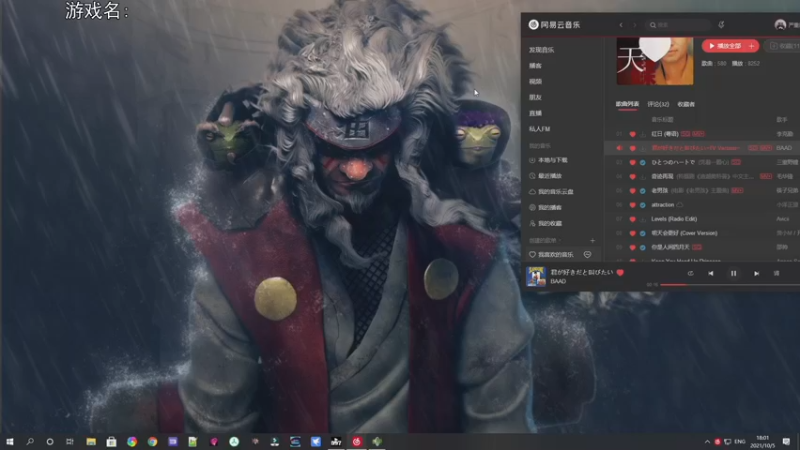This screenshot has width=800, height=450.
Task: Select song attraction in the list
Action: 663,205
